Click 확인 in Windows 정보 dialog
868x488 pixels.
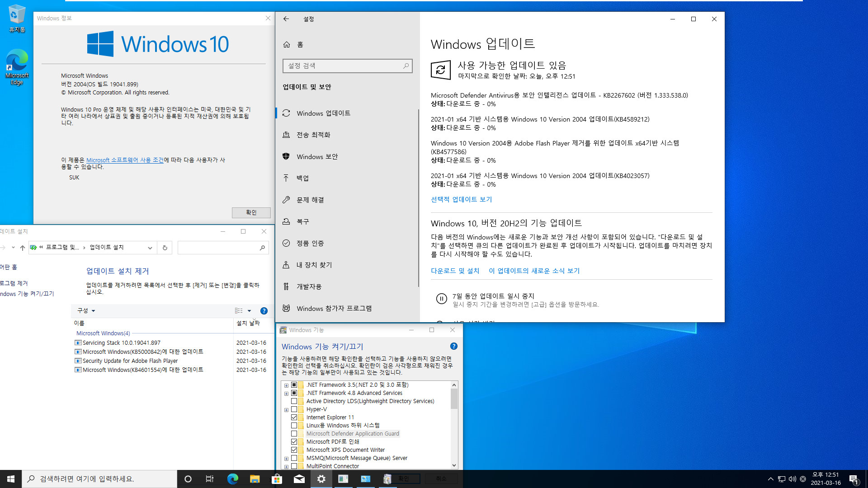(x=251, y=212)
